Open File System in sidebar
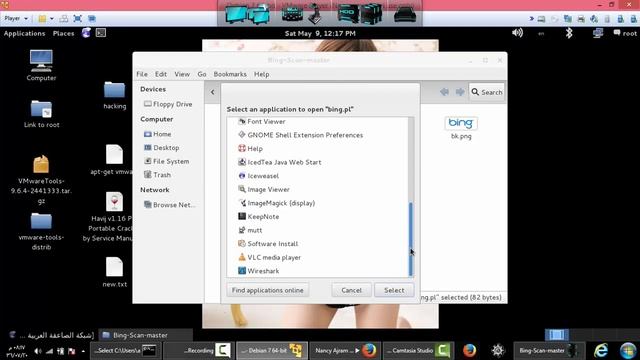Screen dimensions: 640x360 tap(167, 161)
